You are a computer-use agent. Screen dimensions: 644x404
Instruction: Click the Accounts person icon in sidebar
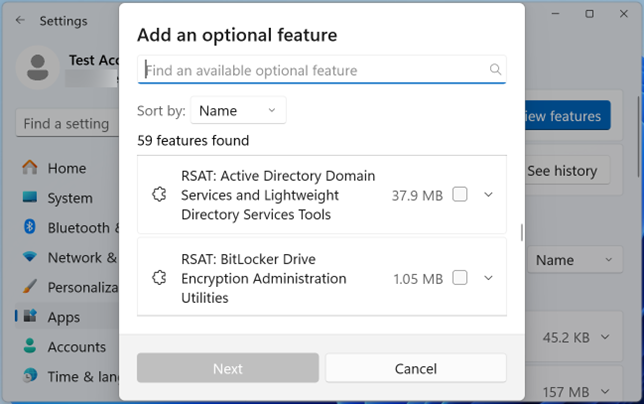tap(30, 347)
